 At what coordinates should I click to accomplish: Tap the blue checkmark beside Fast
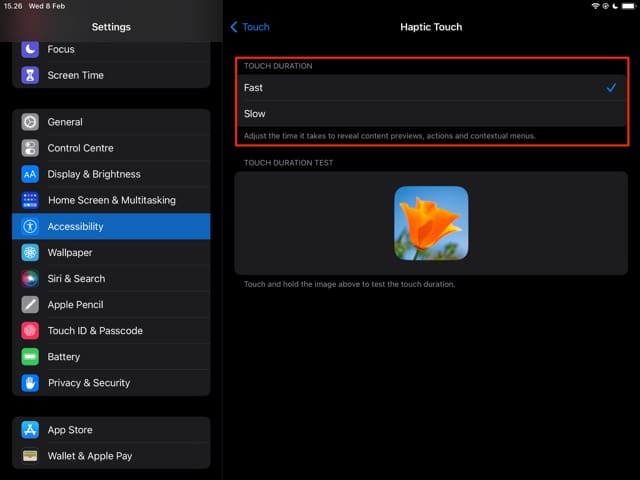(610, 88)
